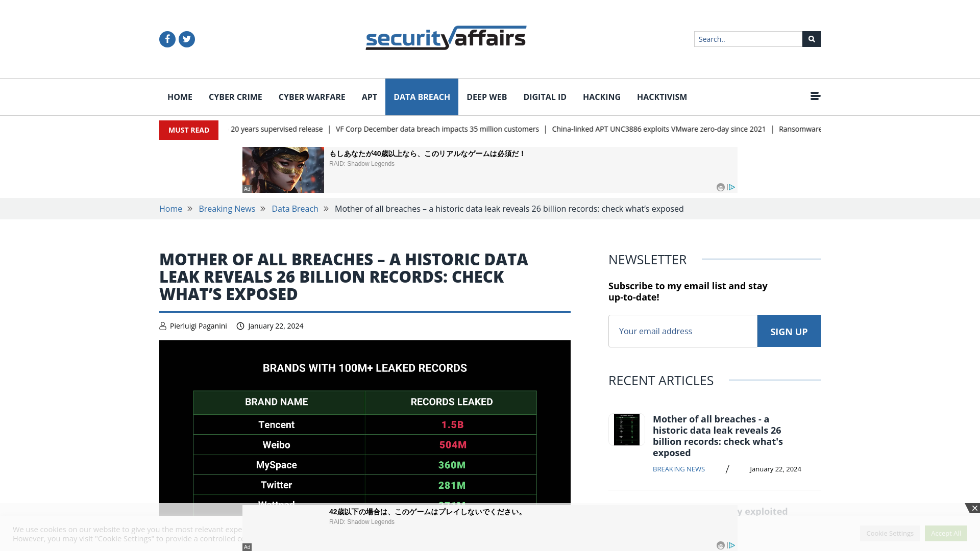Expand the hamburger navigation dropdown
This screenshot has width=980, height=551.
(x=815, y=95)
